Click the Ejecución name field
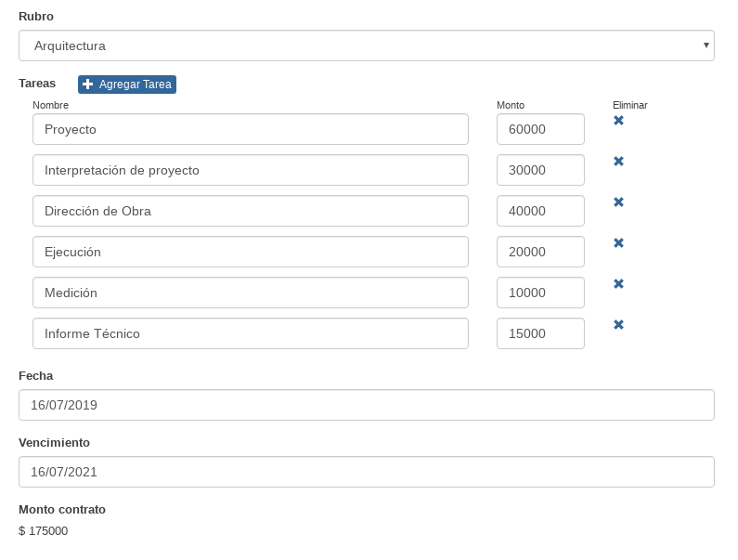The image size is (738, 560). pyautogui.click(x=250, y=252)
